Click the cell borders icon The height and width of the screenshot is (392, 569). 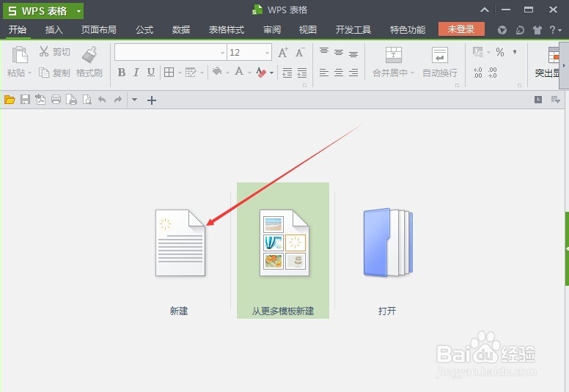169,72
